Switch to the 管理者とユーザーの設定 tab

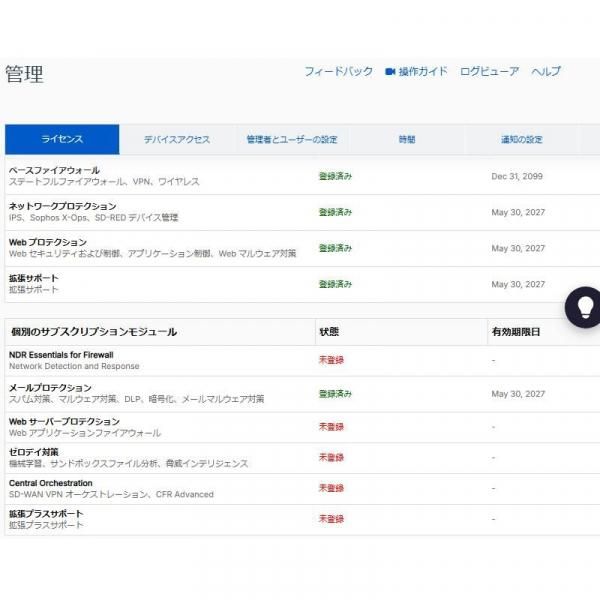pyautogui.click(x=292, y=140)
